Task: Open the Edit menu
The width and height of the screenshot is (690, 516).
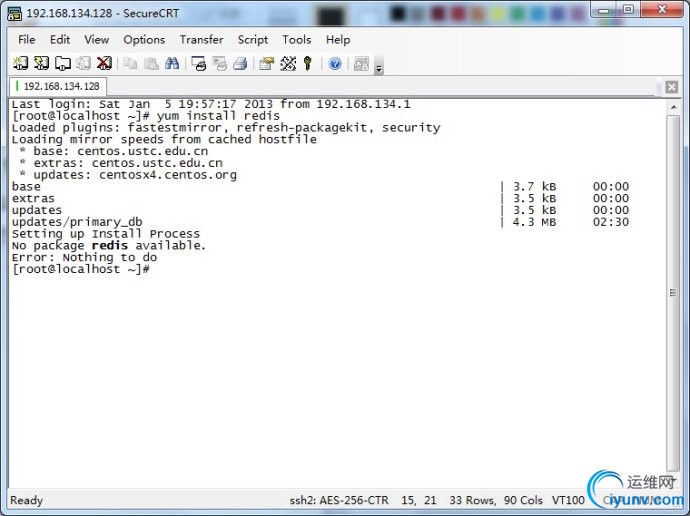Action: (x=60, y=40)
